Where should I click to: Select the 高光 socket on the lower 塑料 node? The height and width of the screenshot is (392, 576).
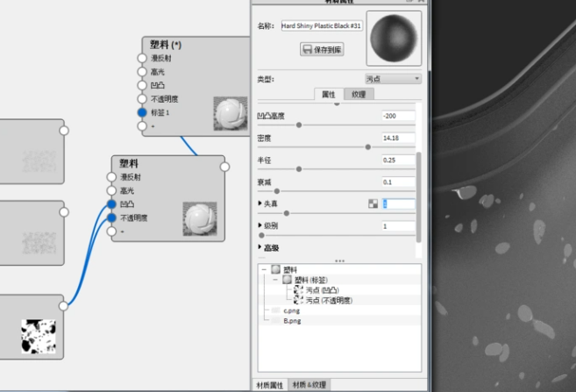coord(111,190)
